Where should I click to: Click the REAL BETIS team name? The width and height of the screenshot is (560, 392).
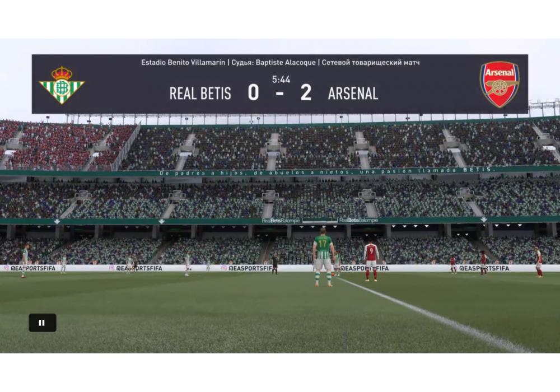[x=200, y=94]
